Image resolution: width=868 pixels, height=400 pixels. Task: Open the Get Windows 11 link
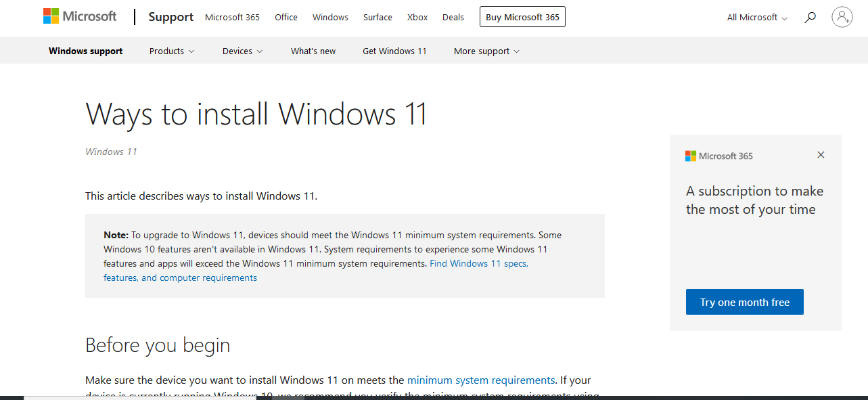(394, 51)
